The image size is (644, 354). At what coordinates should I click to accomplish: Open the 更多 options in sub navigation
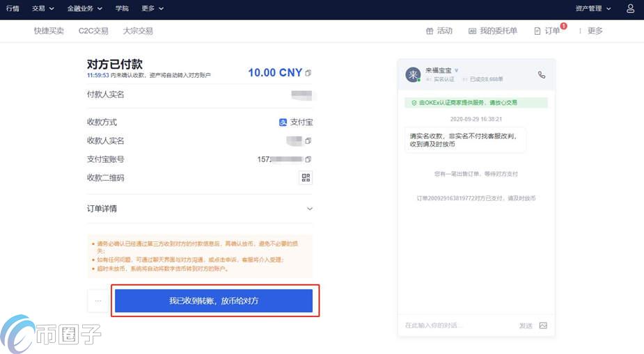click(590, 31)
